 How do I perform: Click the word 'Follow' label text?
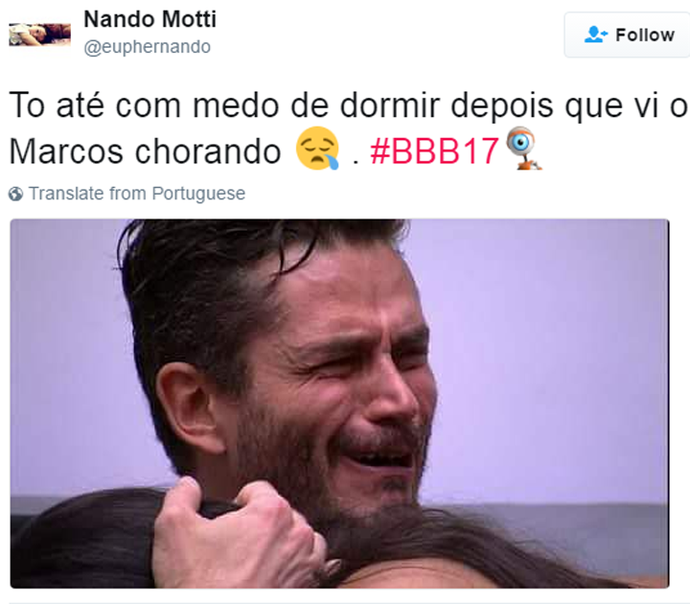coord(645,35)
